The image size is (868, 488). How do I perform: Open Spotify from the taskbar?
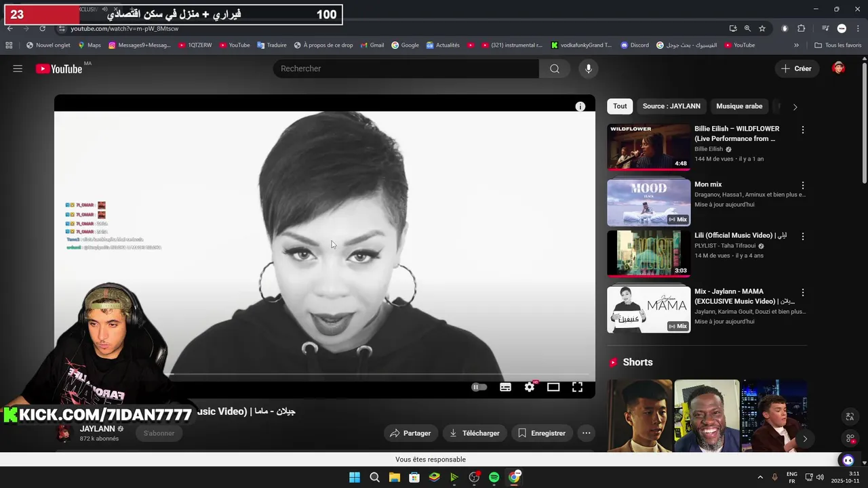tap(494, 477)
